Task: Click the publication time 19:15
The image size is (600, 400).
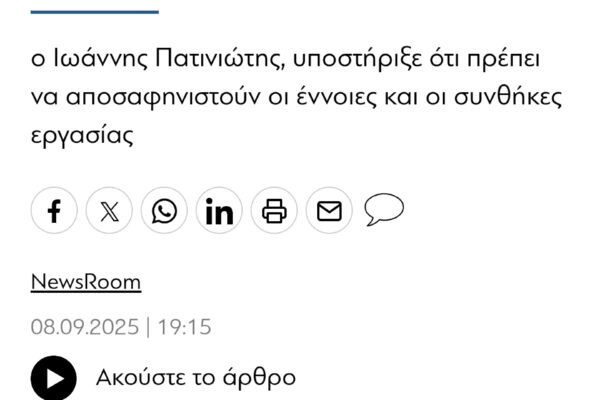Action: point(185,328)
